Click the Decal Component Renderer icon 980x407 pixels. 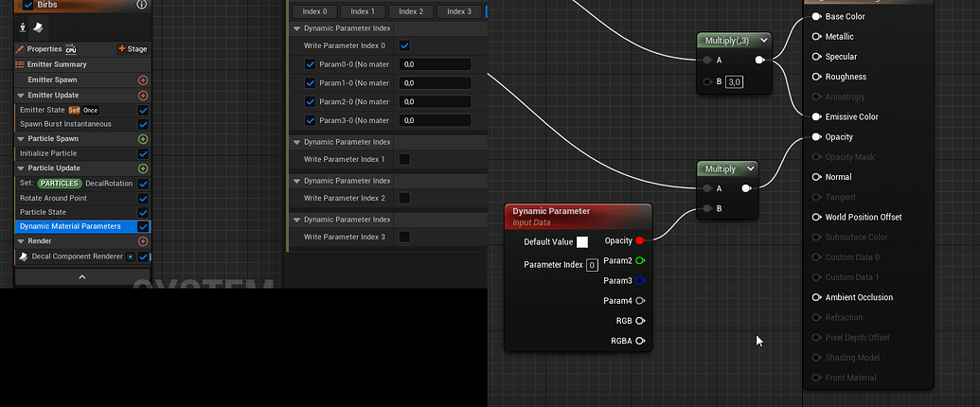point(23,257)
